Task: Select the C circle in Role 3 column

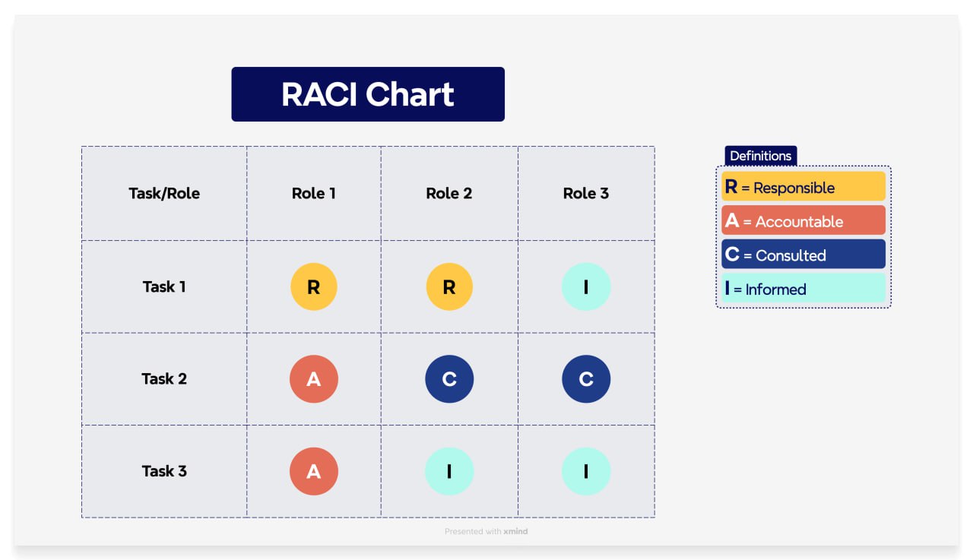Action: 586,378
